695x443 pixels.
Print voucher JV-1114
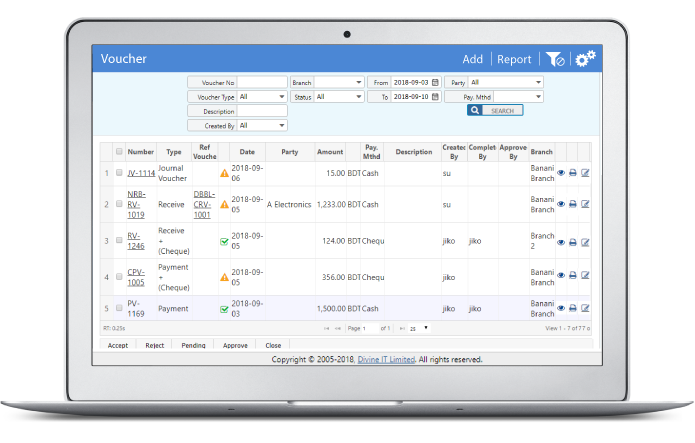pyautogui.click(x=573, y=173)
